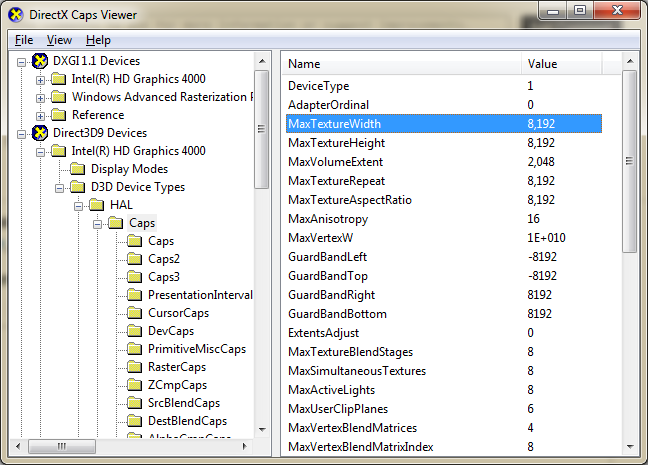Click folder icon beside Caps2
Viewport: 648px width, 465px height.
coord(135,259)
